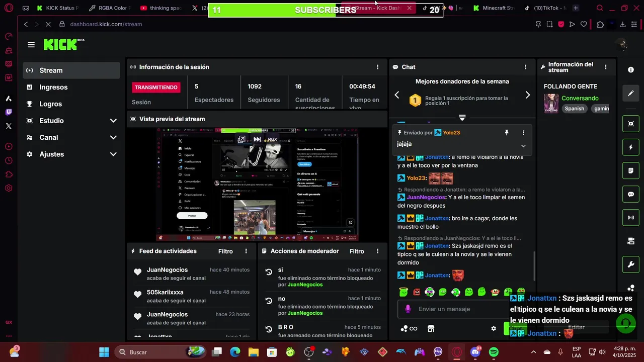The width and height of the screenshot is (644, 362).
Task: Switch to the thinking space YouTube browser tab
Action: (161, 8)
